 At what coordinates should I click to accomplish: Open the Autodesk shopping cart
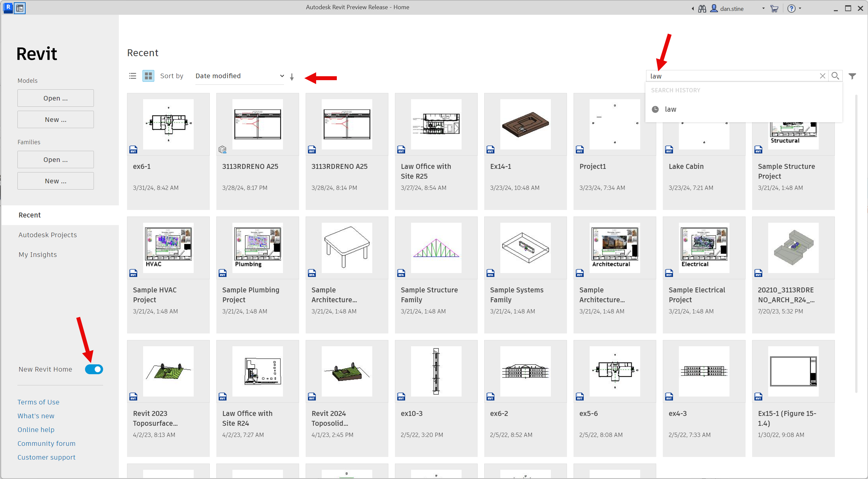[774, 9]
